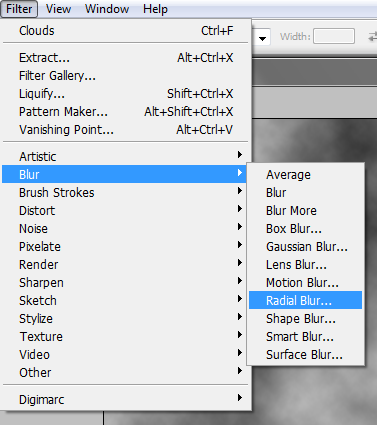Expand the Sharpen submenu

click(124, 282)
